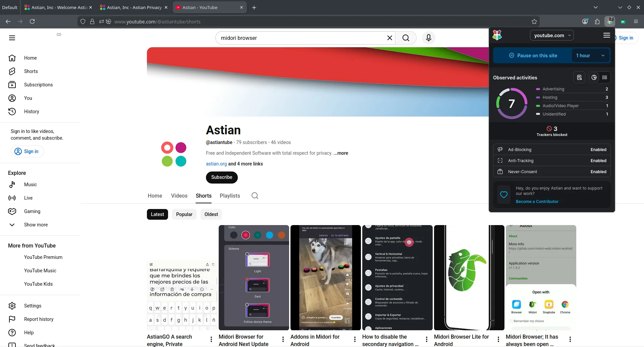Open the tracker report document icon
Image resolution: width=644 pixels, height=347 pixels.
click(579, 77)
